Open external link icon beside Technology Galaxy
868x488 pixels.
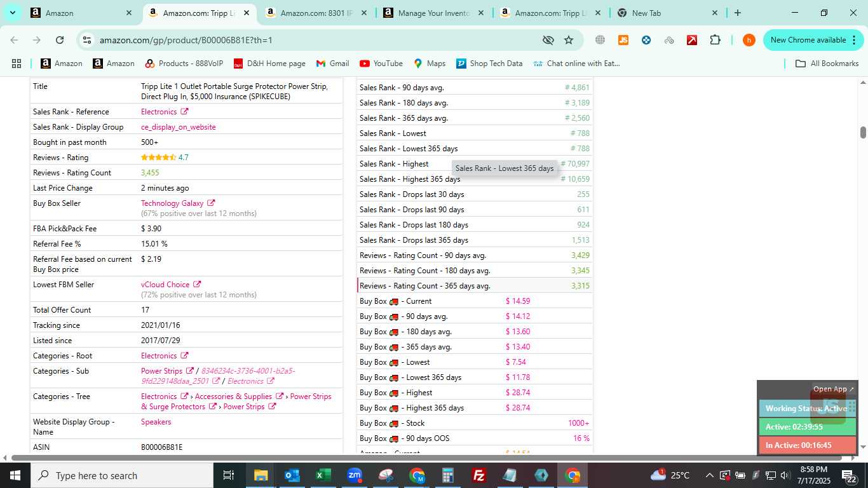[211, 203]
